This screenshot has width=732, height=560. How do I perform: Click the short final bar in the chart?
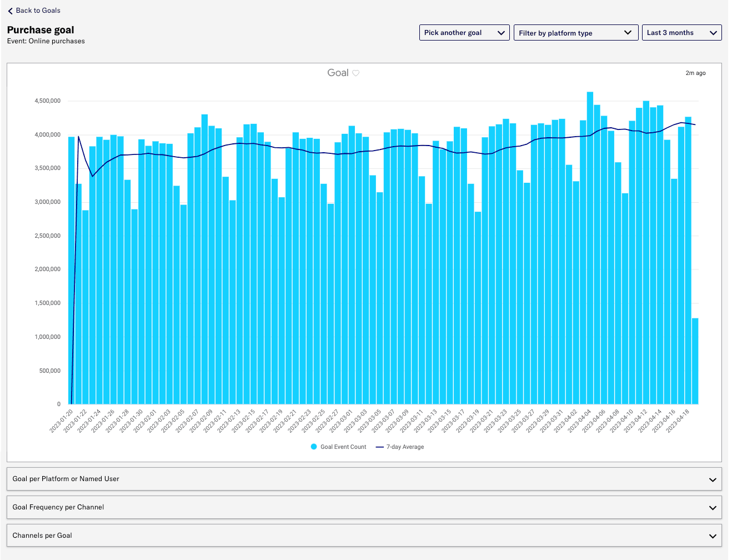pyautogui.click(x=695, y=361)
